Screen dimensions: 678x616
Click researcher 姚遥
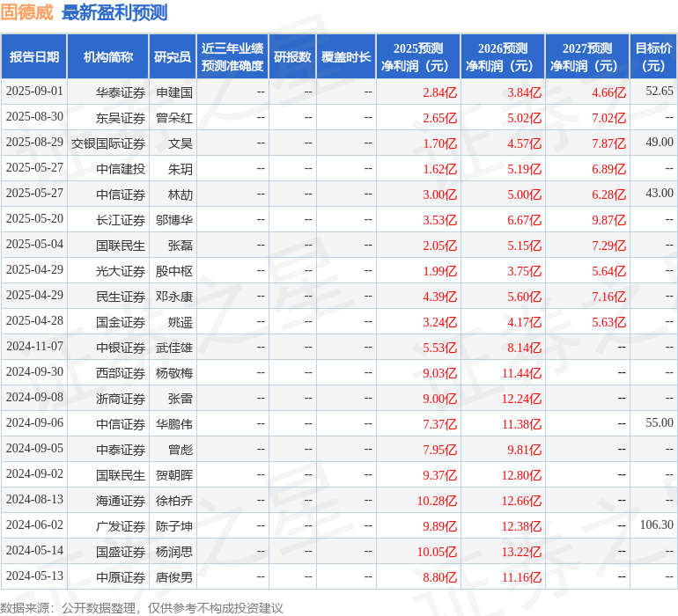click(x=181, y=322)
